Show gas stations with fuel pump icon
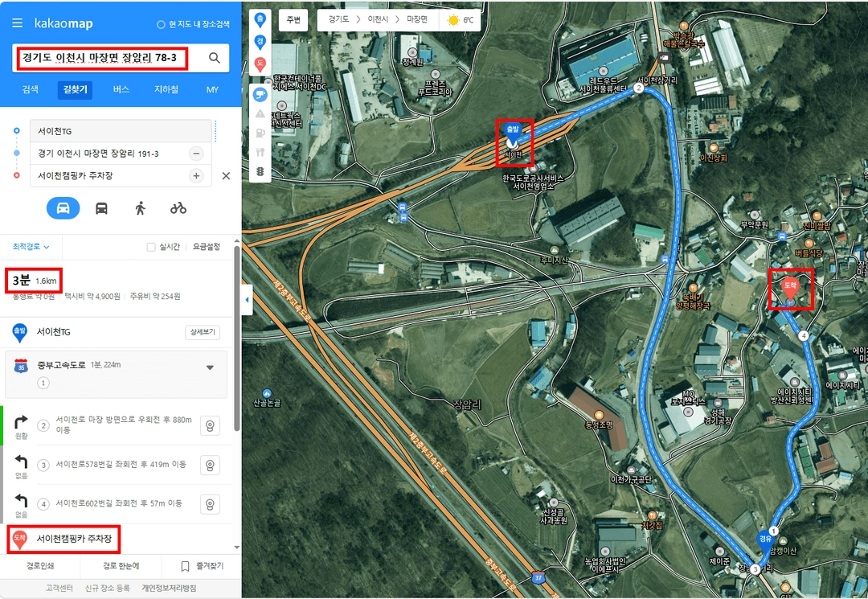Screen dimensions: 868x599 coord(260,133)
